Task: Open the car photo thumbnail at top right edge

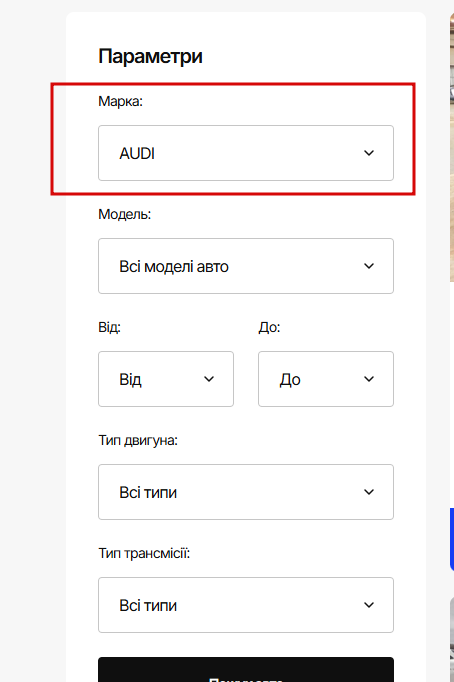Action: [x=452, y=148]
